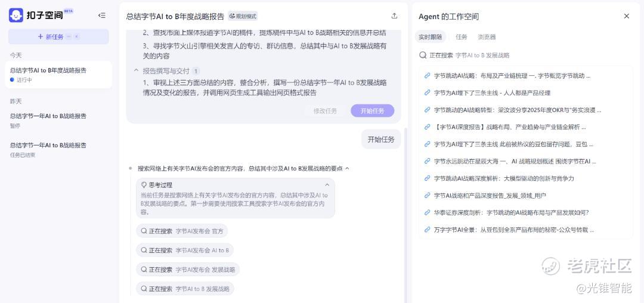Collapse the 报告撰写与交付 section
The width and height of the screenshot is (644, 303).
click(137, 70)
